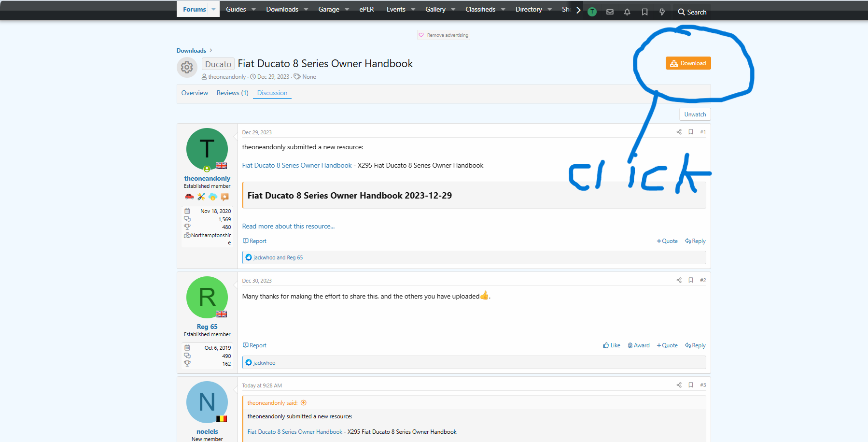Like Reg 65's post
The width and height of the screenshot is (868, 442).
point(612,345)
